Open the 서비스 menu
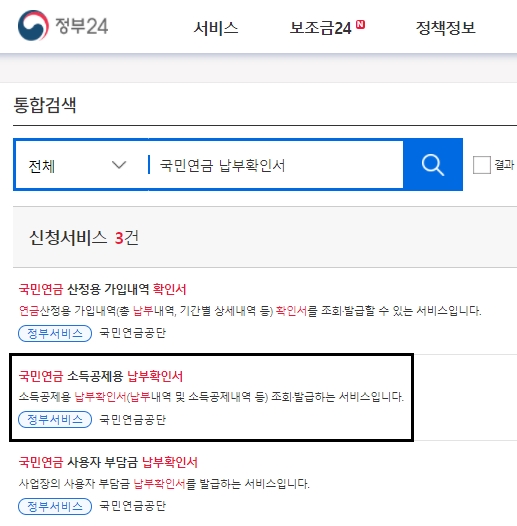This screenshot has width=517, height=526. coord(216,28)
